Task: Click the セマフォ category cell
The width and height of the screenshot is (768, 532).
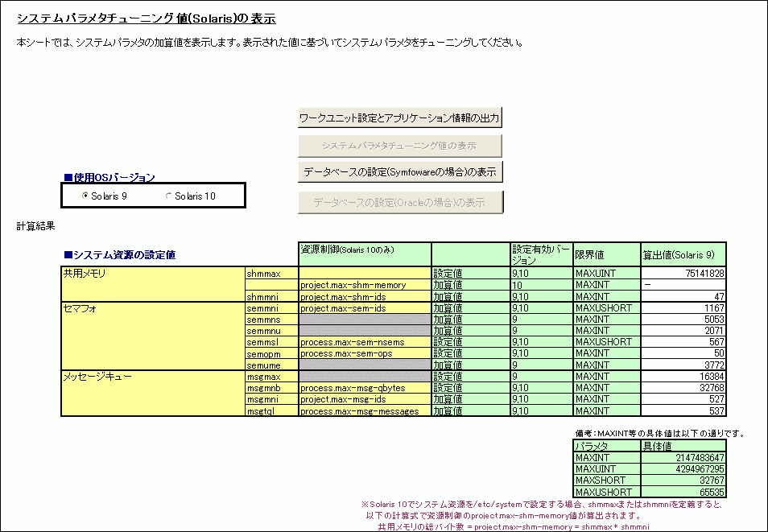Action: (153, 308)
